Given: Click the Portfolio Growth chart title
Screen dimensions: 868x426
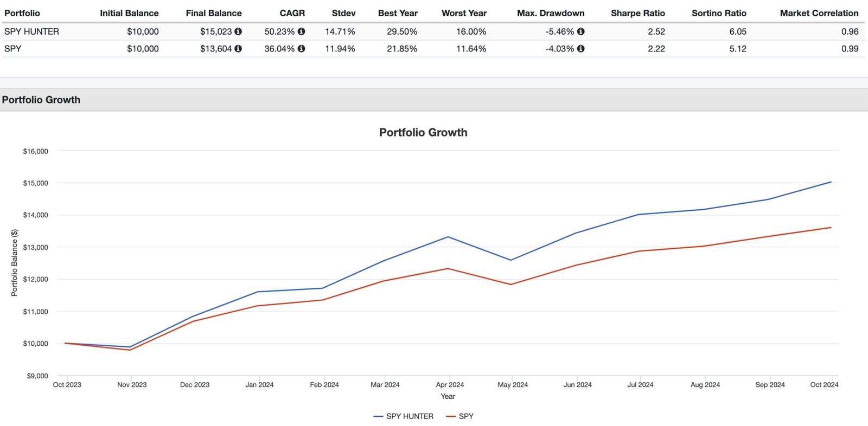Looking at the screenshot, I should [x=423, y=132].
